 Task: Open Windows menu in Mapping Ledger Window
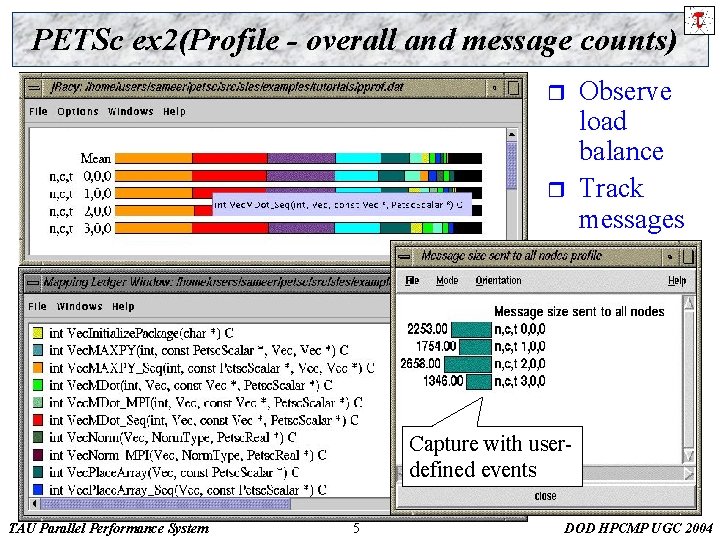click(79, 306)
